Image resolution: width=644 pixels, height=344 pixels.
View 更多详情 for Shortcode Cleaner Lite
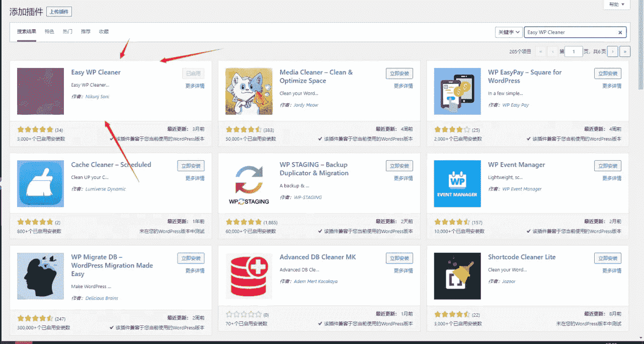(612, 271)
